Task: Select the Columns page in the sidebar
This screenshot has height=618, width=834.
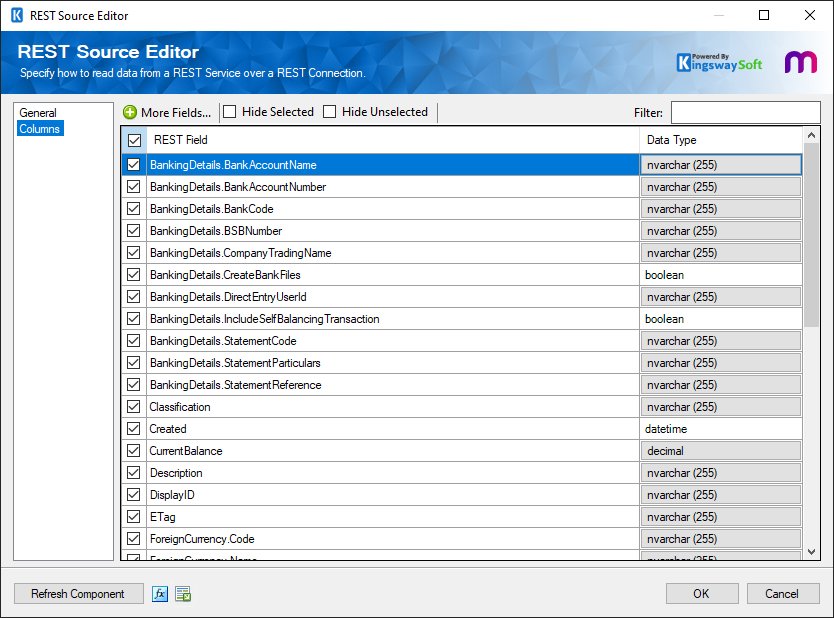Action: 40,129
